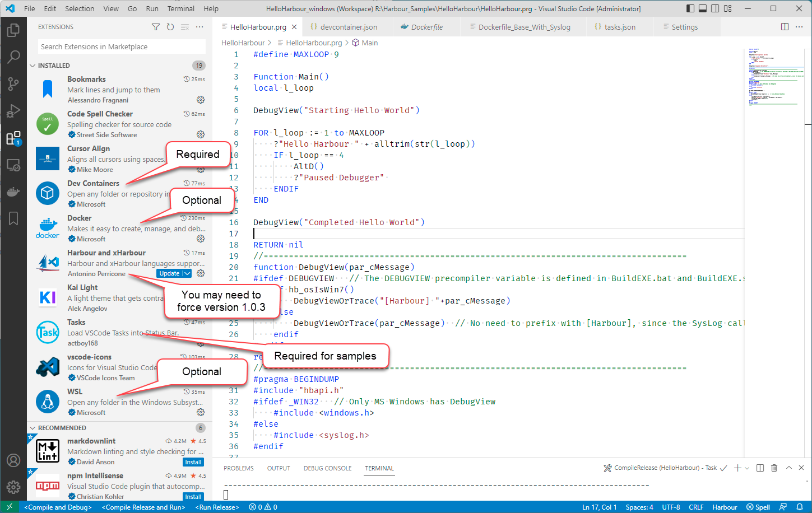The width and height of the screenshot is (812, 513).
Task: Open the Explorer view in activity bar
Action: click(x=13, y=30)
